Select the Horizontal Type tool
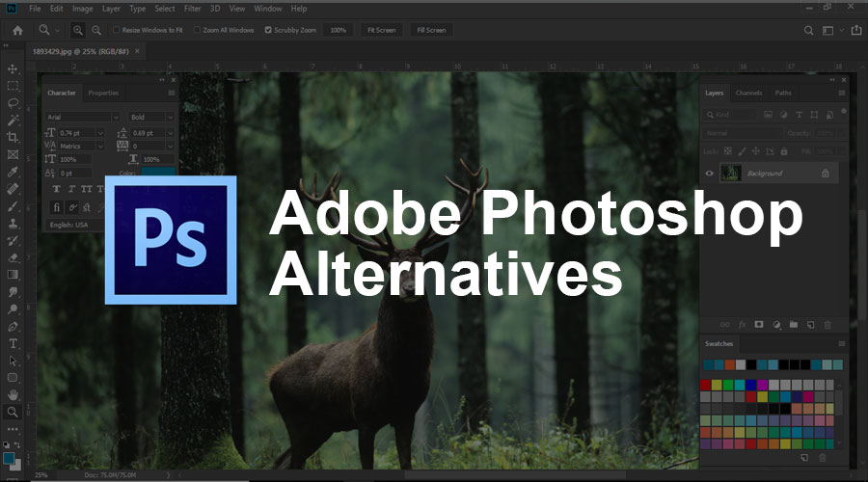The height and width of the screenshot is (482, 868). (13, 343)
